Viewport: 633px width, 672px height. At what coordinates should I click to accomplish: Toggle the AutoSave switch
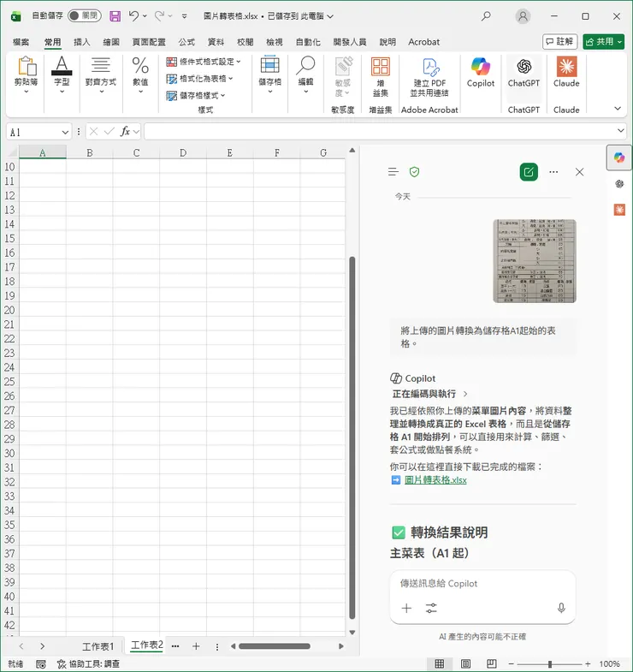click(85, 16)
